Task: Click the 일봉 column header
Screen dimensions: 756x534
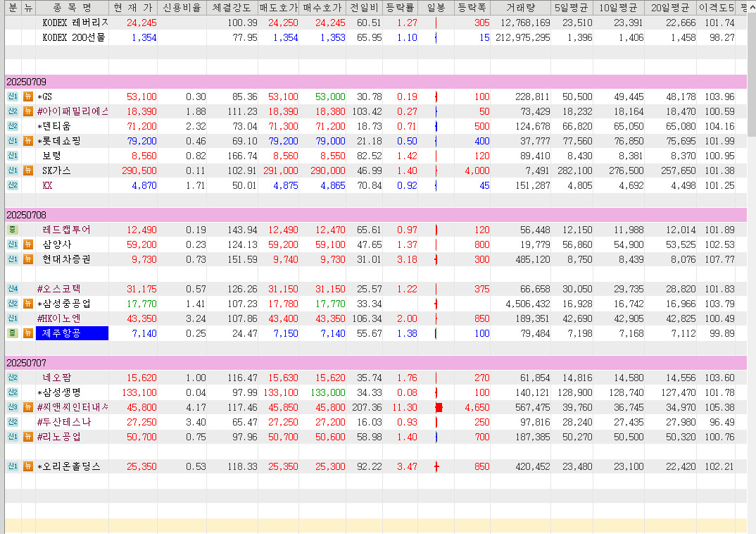Action: (436, 7)
